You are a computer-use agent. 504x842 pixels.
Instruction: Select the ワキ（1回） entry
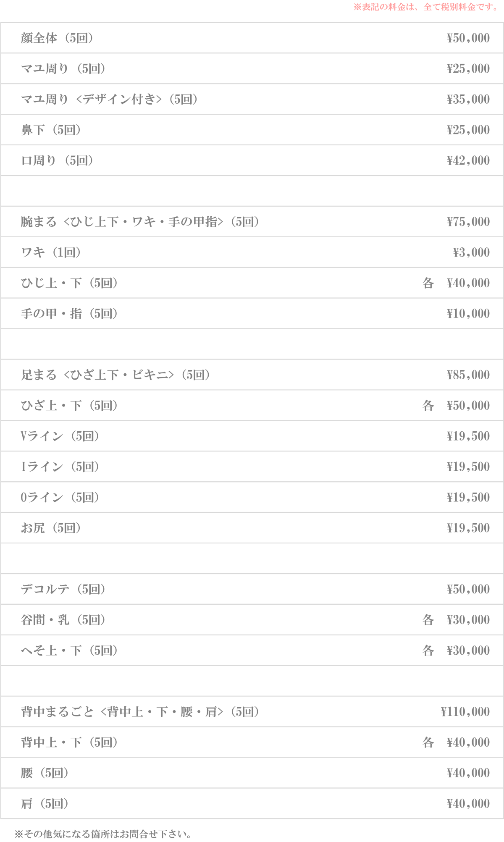(x=51, y=253)
